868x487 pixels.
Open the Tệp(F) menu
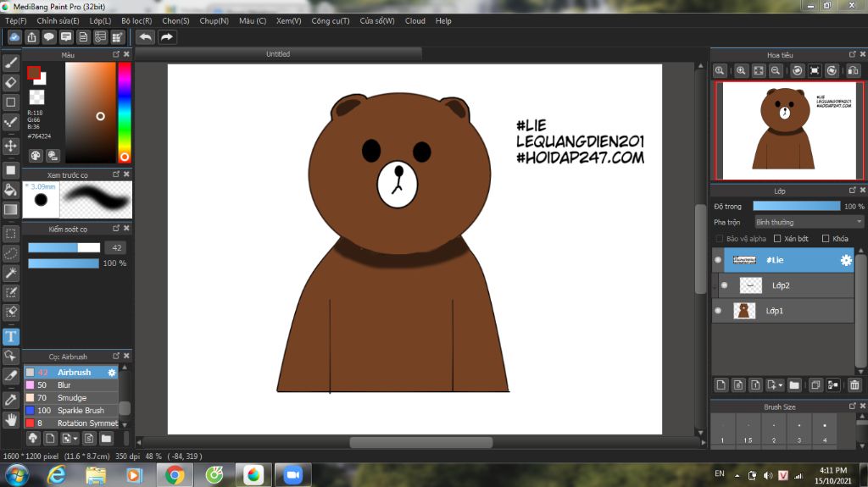[x=15, y=20]
